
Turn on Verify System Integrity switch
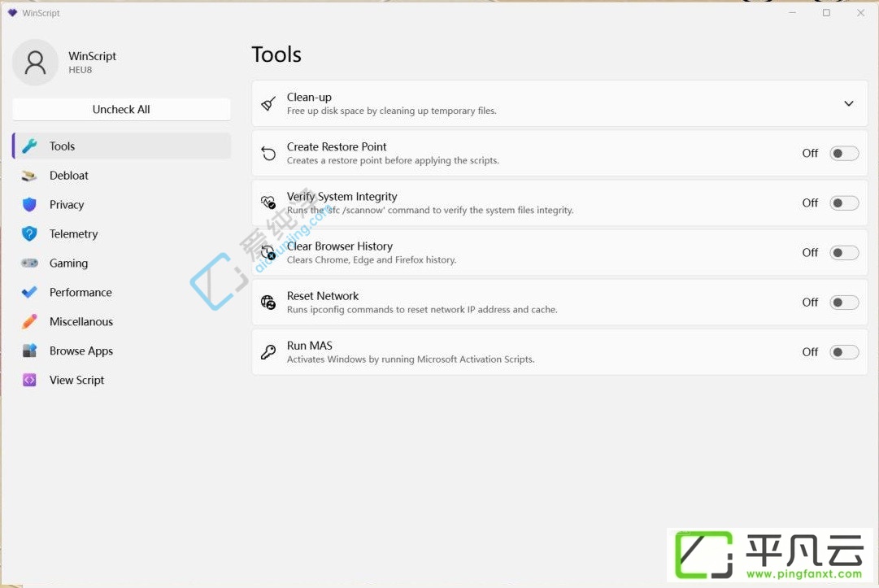pos(844,203)
